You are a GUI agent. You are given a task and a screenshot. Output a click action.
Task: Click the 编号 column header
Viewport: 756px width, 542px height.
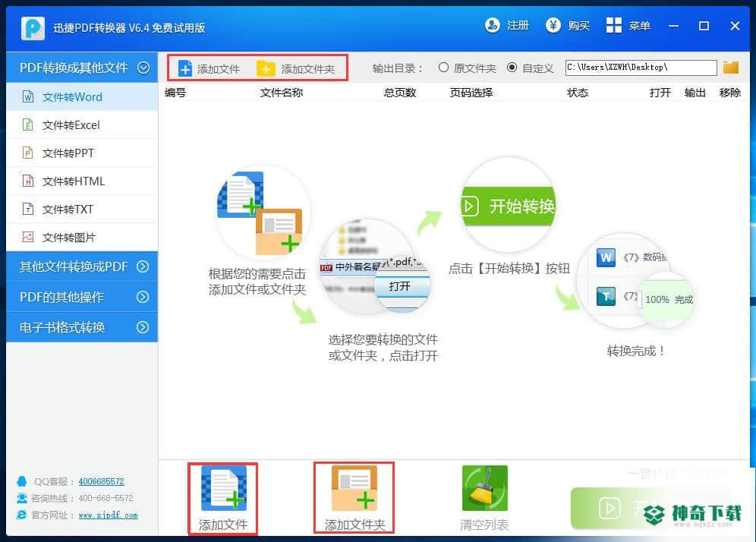point(175,93)
